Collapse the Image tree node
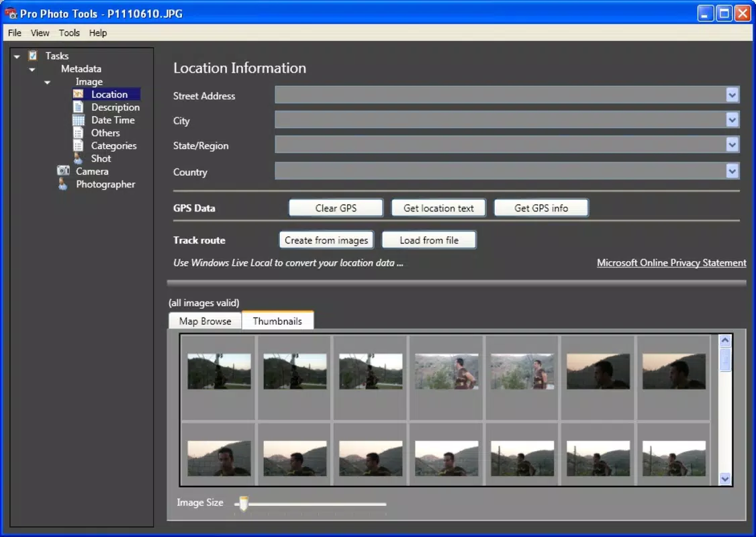The image size is (756, 537). (47, 83)
